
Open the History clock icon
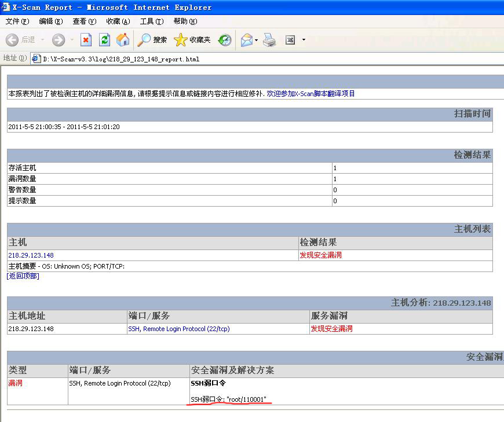[x=224, y=40]
